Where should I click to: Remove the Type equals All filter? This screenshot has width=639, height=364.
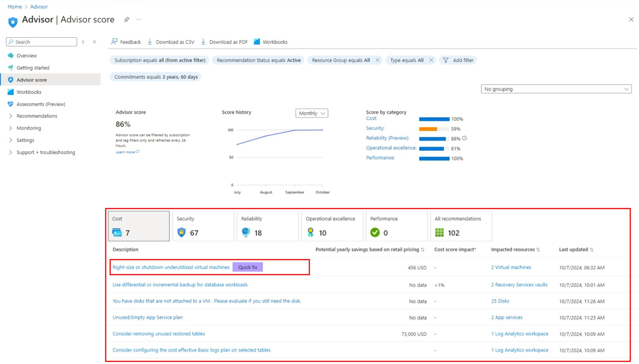pyautogui.click(x=431, y=60)
